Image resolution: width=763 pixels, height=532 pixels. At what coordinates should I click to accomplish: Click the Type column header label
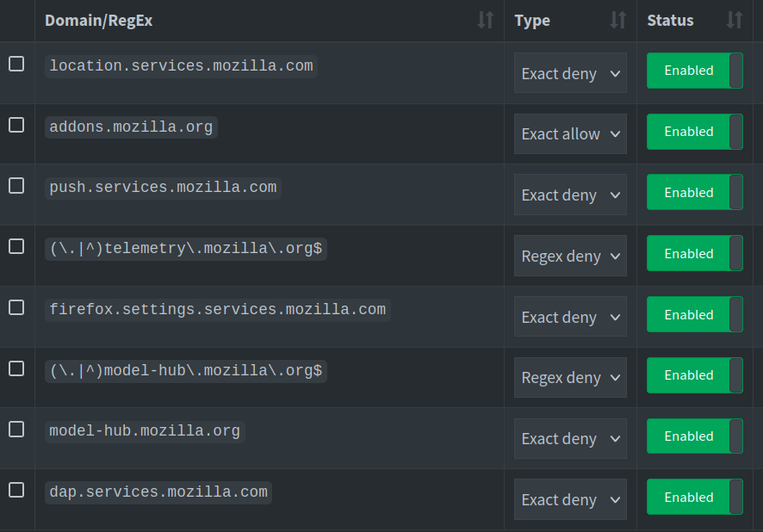point(532,21)
